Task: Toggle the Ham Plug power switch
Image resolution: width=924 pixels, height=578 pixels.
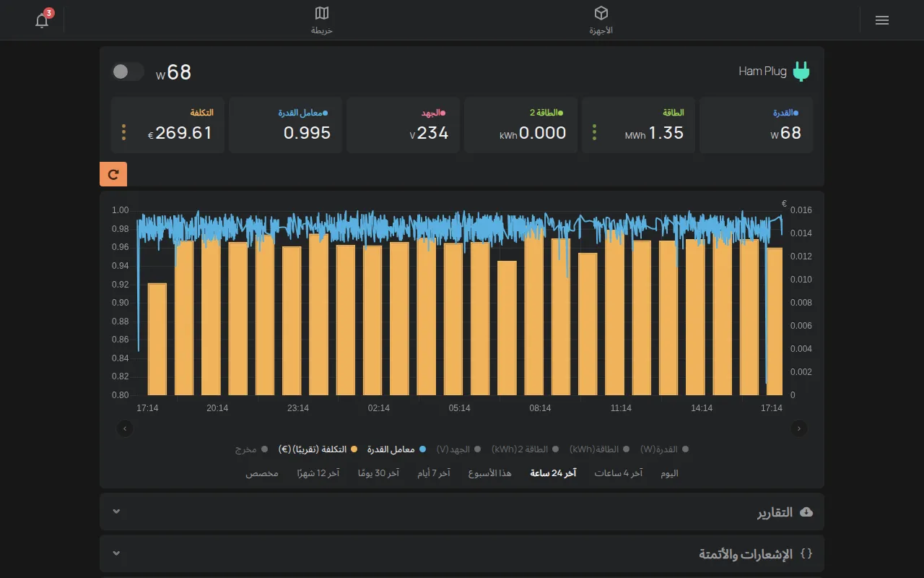Action: (128, 72)
